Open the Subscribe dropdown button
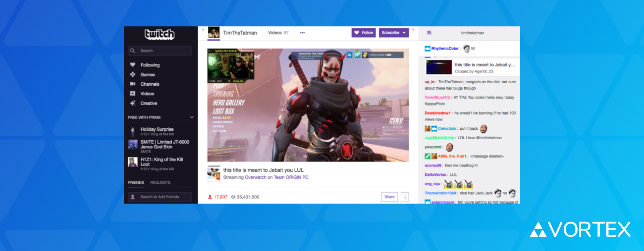 click(x=394, y=33)
